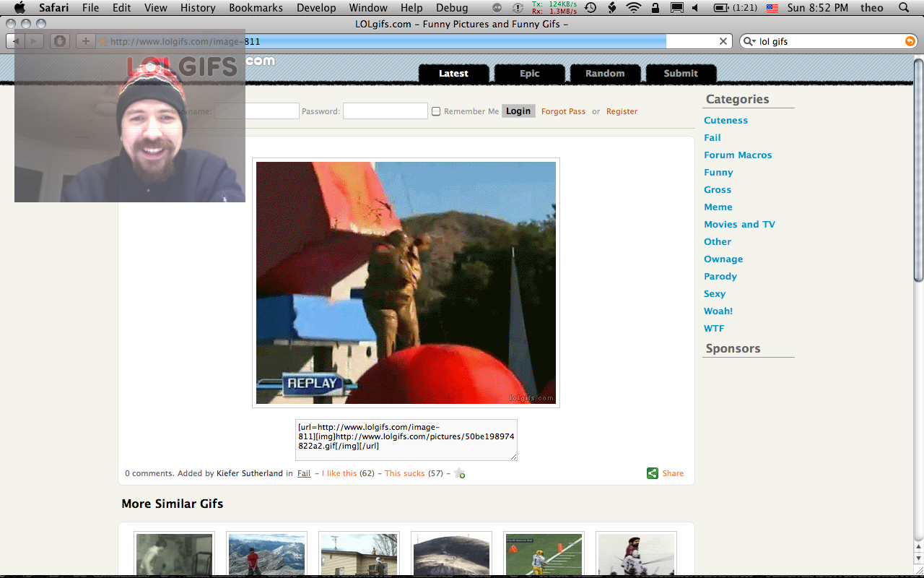Click the Add Bookmark plus button
924x578 pixels.
click(x=85, y=41)
